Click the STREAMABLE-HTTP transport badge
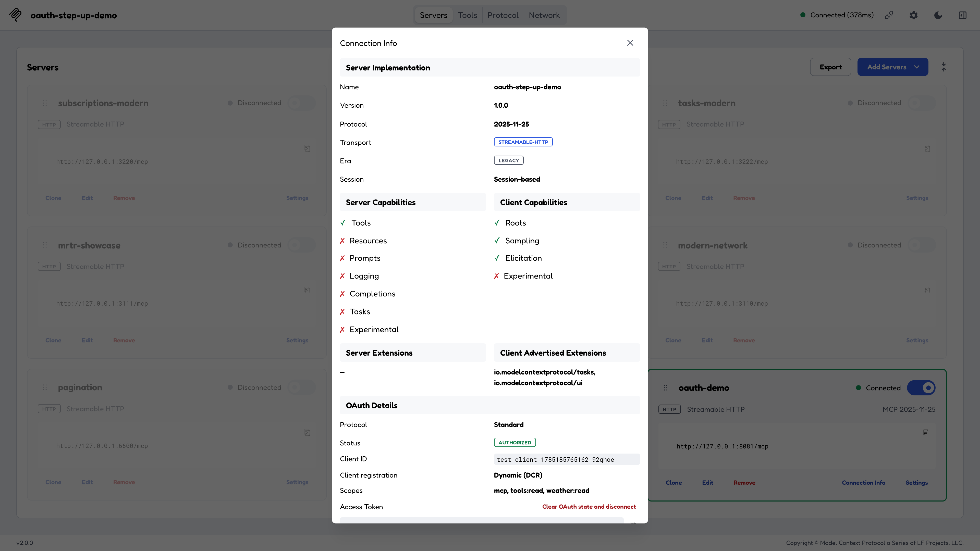This screenshot has height=551, width=980. coord(523,142)
